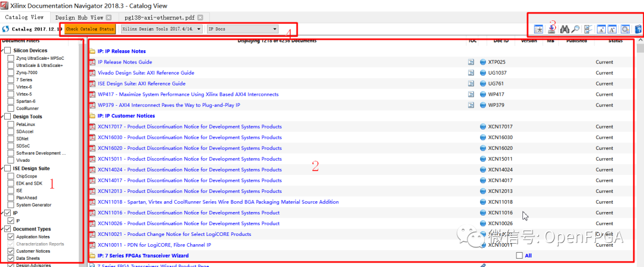644x267 pixels.
Task: Click the Current status in XCN16020 row
Action: tap(604, 148)
